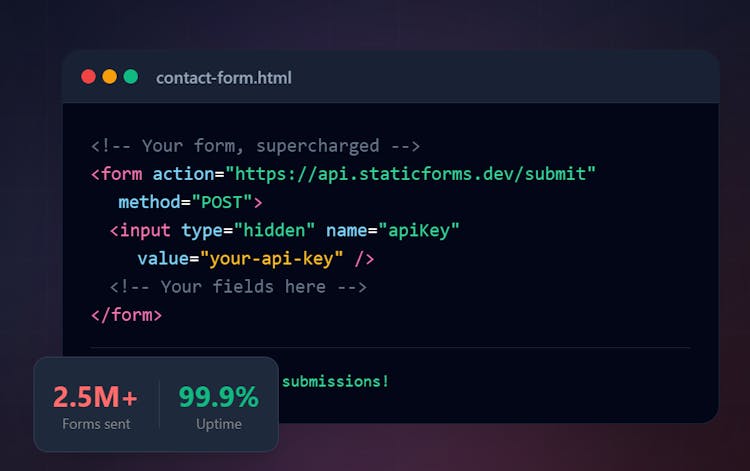Select the contact-form.html file title
The image size is (750, 471).
click(223, 78)
